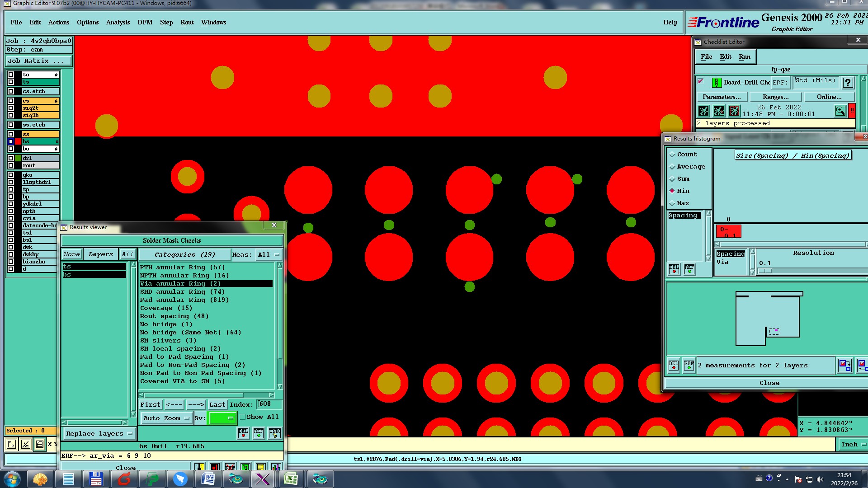Click the DEL icon in Results viewer
The image size is (868, 488).
tap(243, 433)
